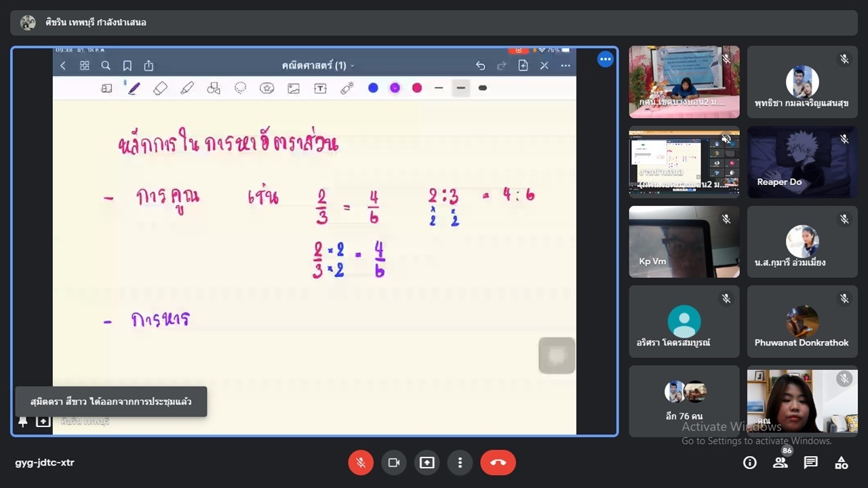Show the participants list with 86 people

[x=780, y=463]
